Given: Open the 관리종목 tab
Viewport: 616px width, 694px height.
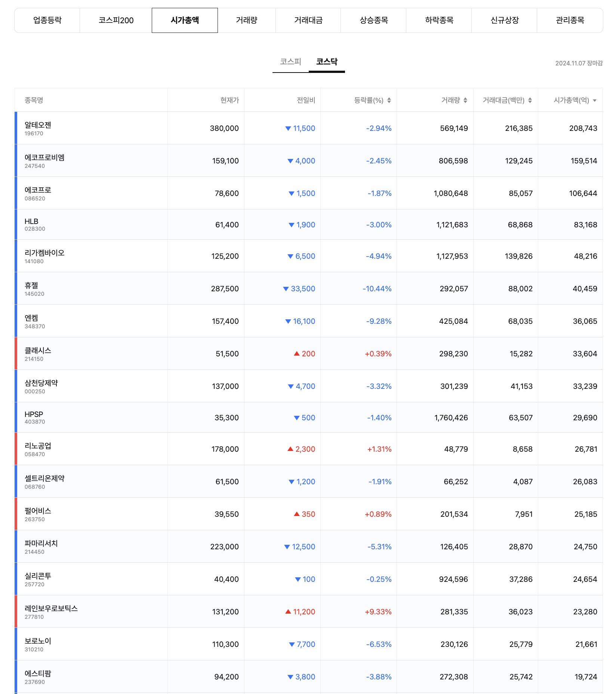Looking at the screenshot, I should point(570,20).
